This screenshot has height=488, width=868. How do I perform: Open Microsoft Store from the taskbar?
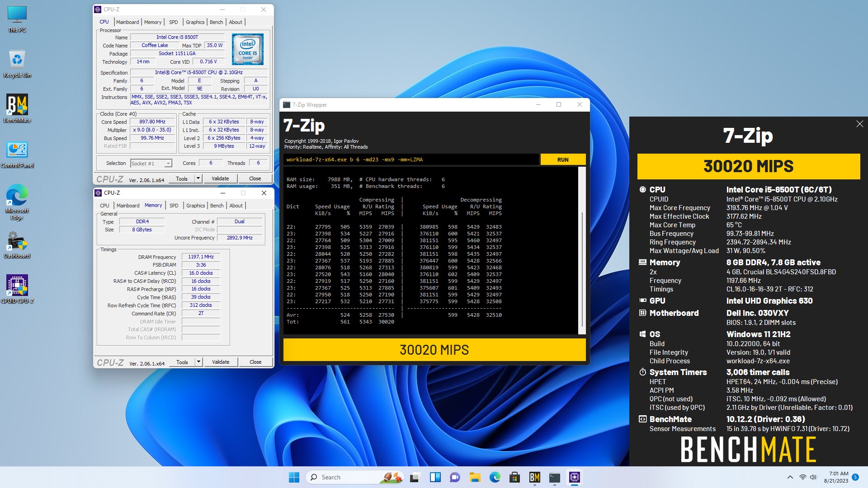514,477
